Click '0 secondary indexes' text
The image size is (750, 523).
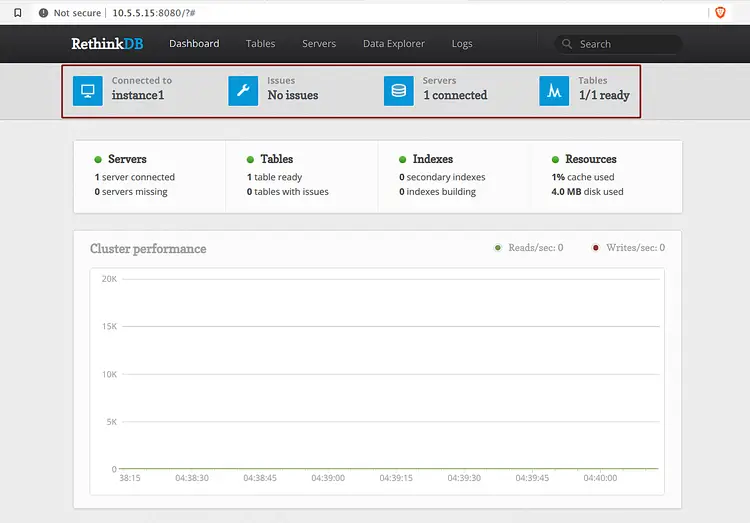[x=442, y=177]
